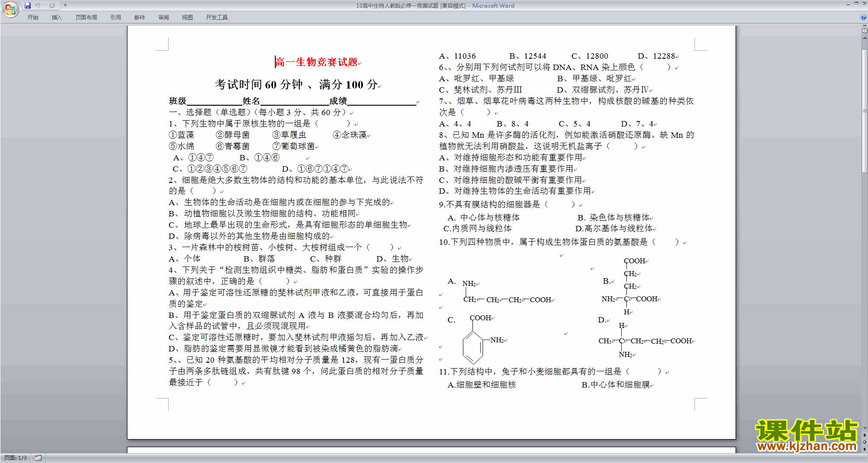Click question 5 answer D、12288
868x463 pixels.
click(x=656, y=56)
